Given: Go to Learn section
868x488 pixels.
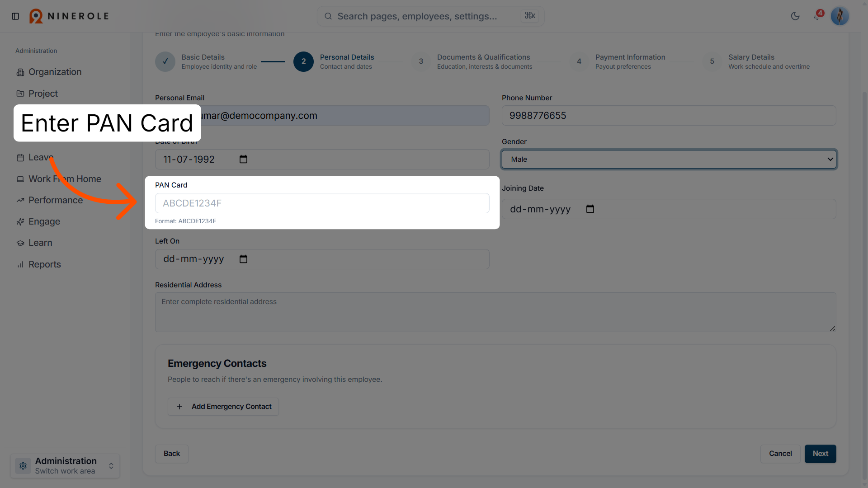Looking at the screenshot, I should click(40, 243).
